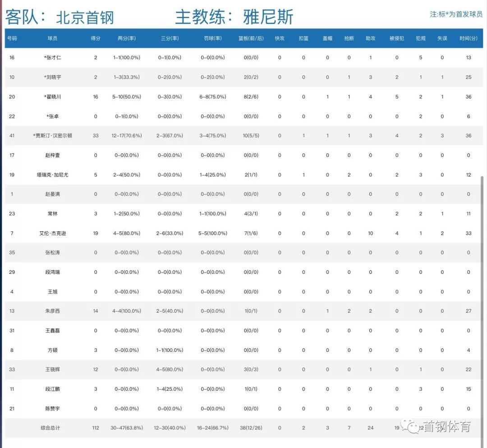The width and height of the screenshot is (487, 448).
Task: Click the 得分 column header
Action: point(95,38)
